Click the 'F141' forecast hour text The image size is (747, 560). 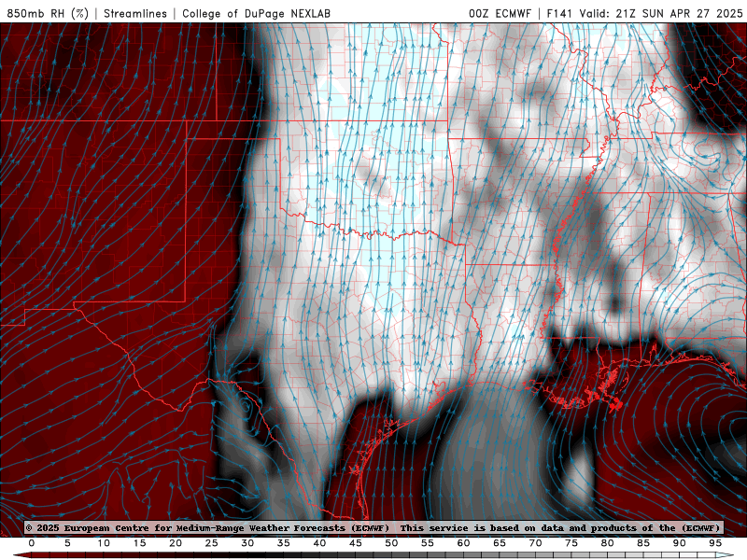click(x=560, y=13)
